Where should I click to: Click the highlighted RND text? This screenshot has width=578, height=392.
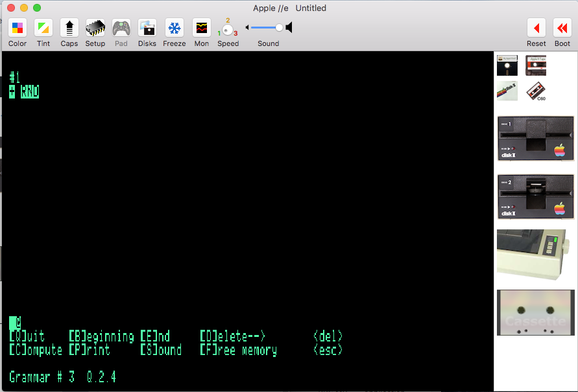coord(30,91)
